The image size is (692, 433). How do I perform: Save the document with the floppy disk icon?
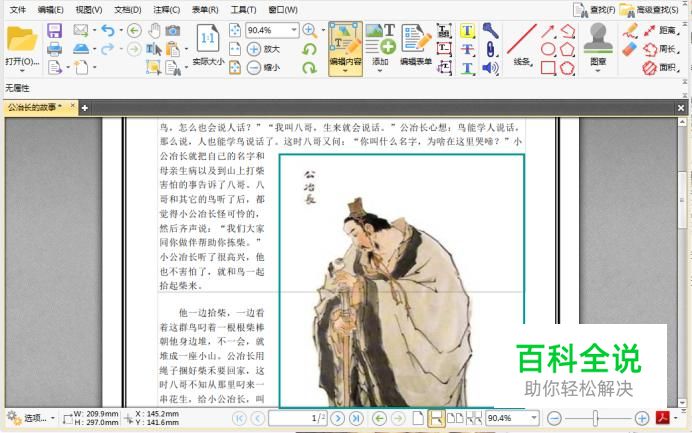[54, 30]
